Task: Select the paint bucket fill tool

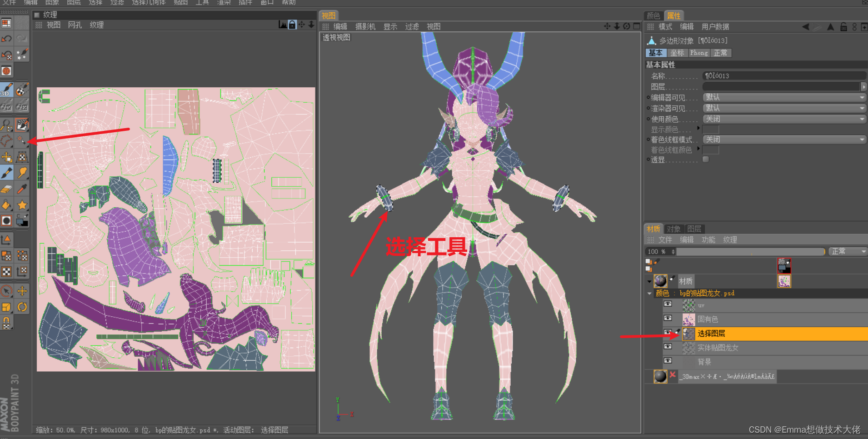Action: pyautogui.click(x=6, y=205)
